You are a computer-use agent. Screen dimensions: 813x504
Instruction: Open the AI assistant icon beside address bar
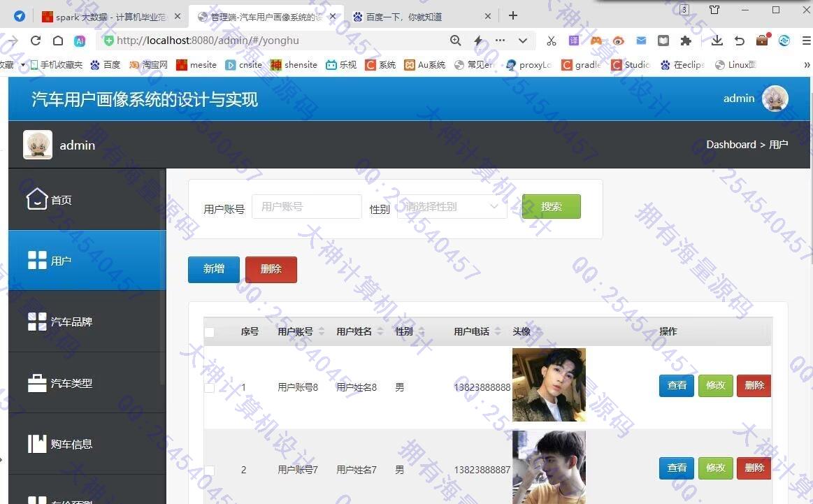pyautogui.click(x=79, y=41)
